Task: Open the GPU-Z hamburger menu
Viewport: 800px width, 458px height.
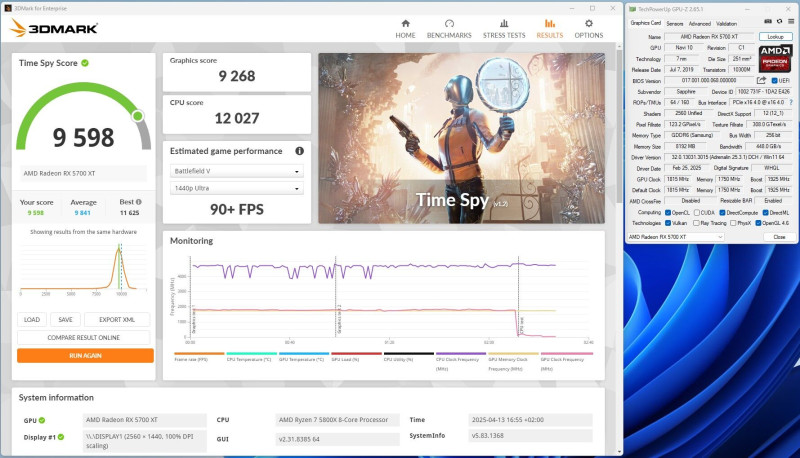Action: coord(791,21)
